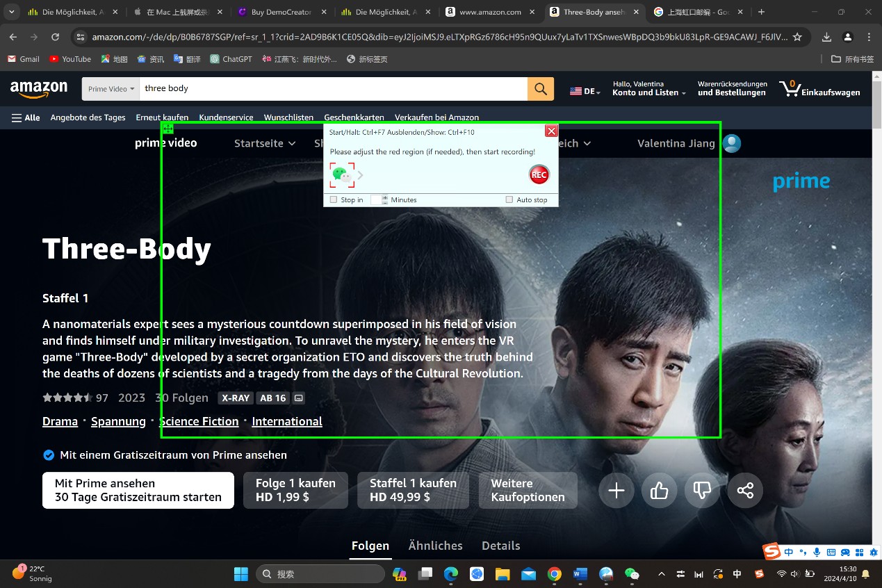The height and width of the screenshot is (588, 882).
Task: Click the green move handle of recording region
Action: point(168,128)
